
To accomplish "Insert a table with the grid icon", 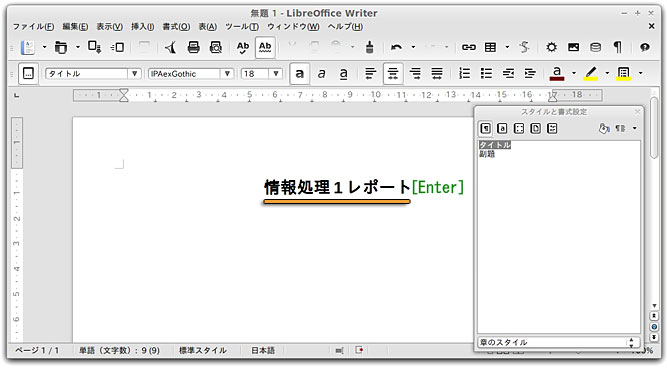I will pyautogui.click(x=490, y=47).
